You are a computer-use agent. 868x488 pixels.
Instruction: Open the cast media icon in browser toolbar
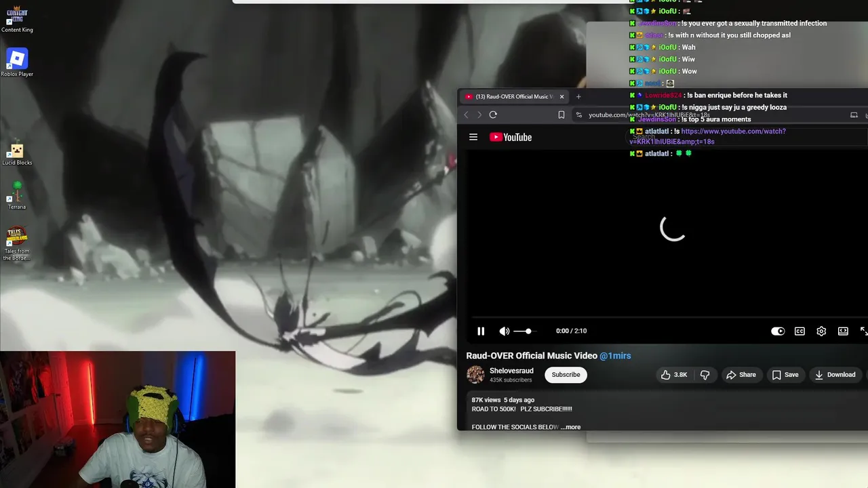point(854,115)
